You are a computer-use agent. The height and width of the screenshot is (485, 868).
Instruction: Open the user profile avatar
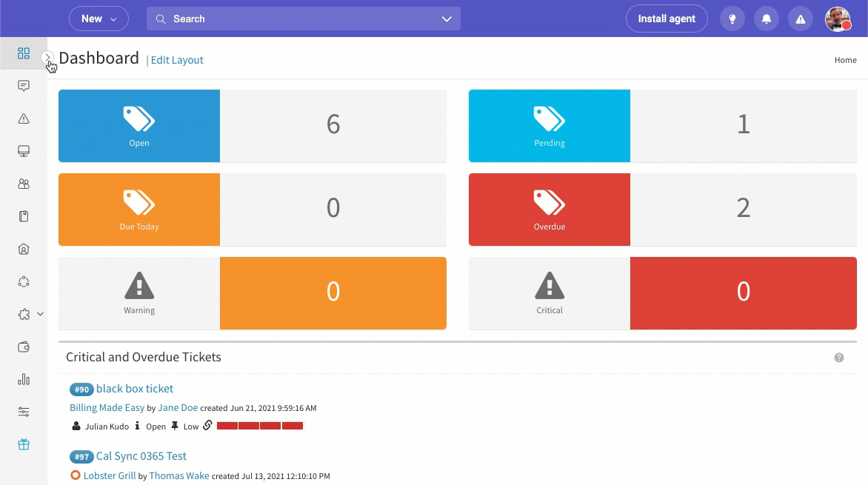(838, 19)
